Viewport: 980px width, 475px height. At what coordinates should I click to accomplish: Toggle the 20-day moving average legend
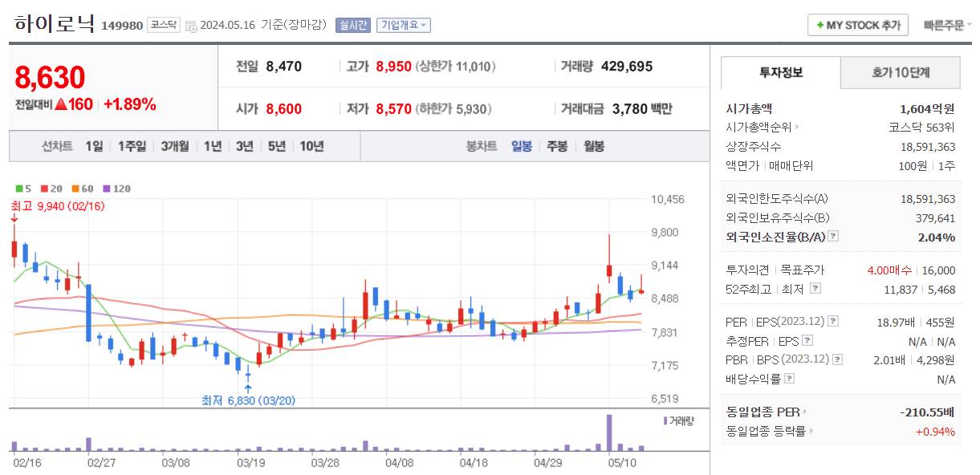(50, 189)
